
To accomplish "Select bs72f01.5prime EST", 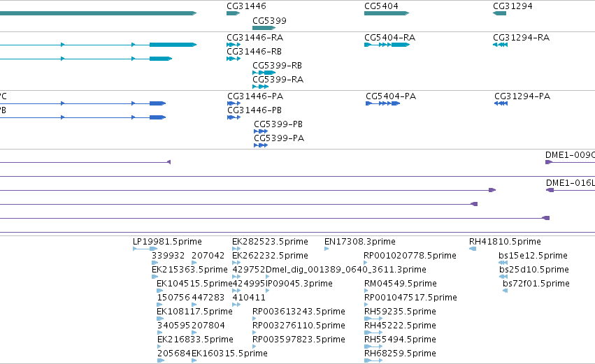I will click(536, 284).
